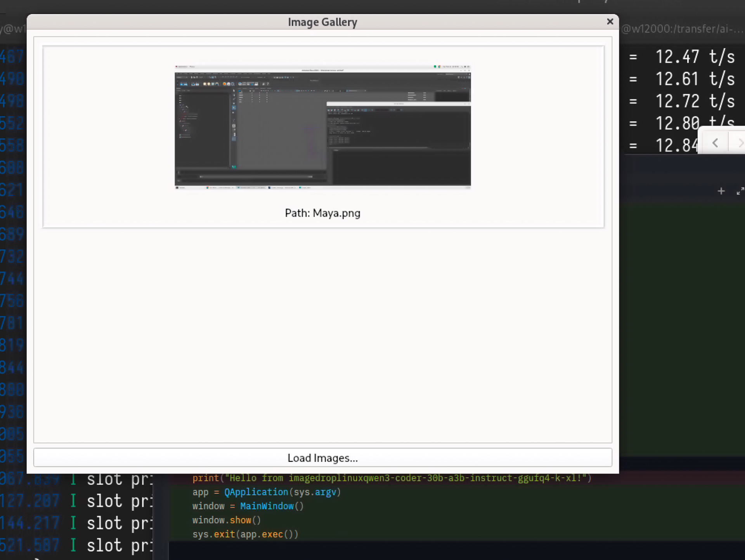Viewport: 745px width, 560px height.
Task: Switch to the "@w12000:/transfer/ai-…" terminal tab
Action: pos(683,29)
